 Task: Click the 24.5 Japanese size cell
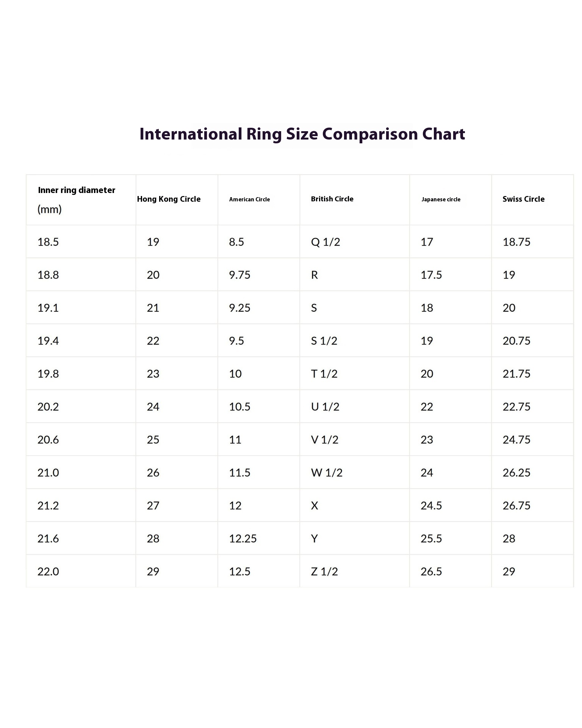coord(451,505)
